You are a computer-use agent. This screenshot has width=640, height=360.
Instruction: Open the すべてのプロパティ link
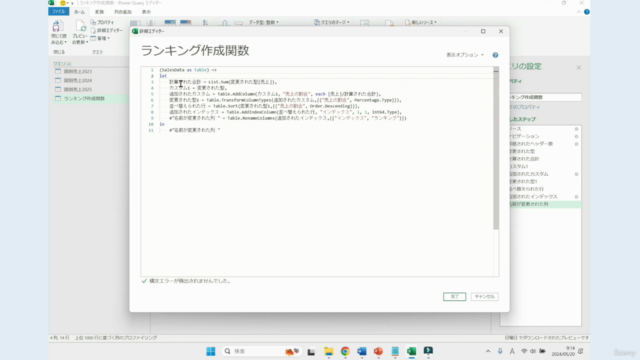[x=524, y=107]
